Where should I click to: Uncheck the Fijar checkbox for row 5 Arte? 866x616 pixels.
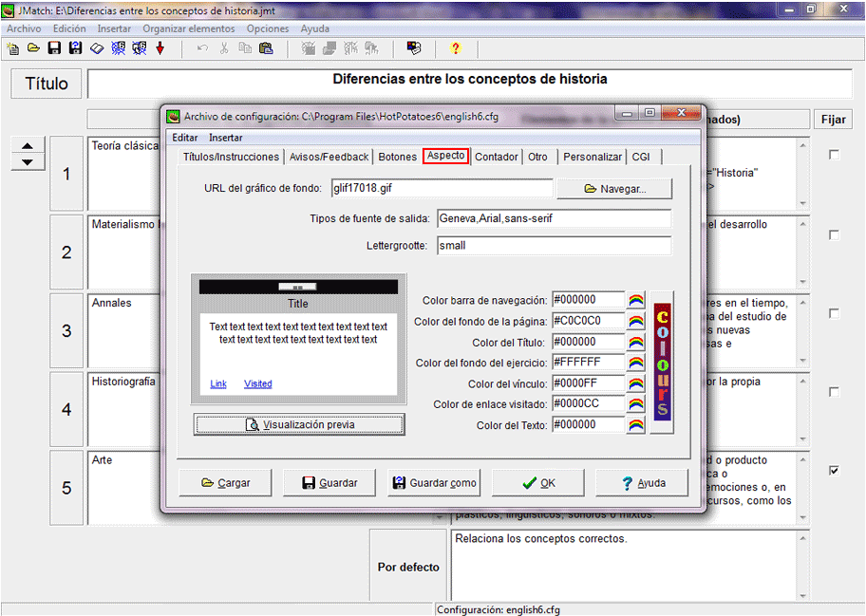[834, 470]
